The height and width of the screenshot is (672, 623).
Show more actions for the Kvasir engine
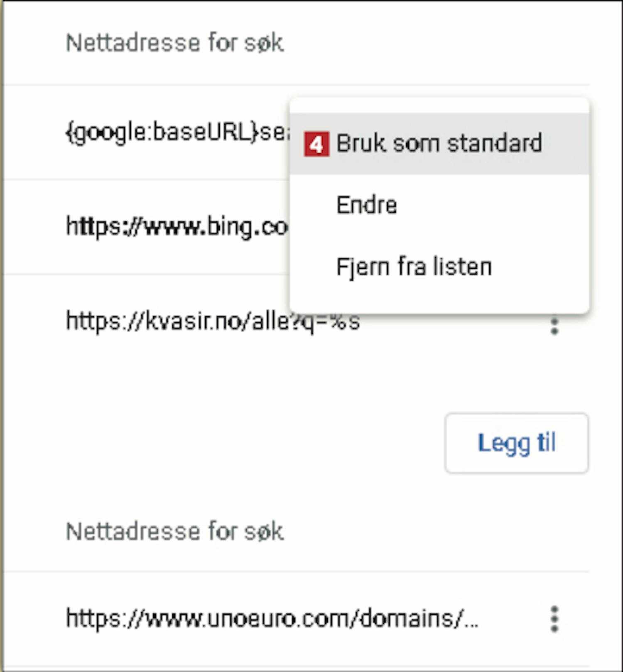pos(554,326)
